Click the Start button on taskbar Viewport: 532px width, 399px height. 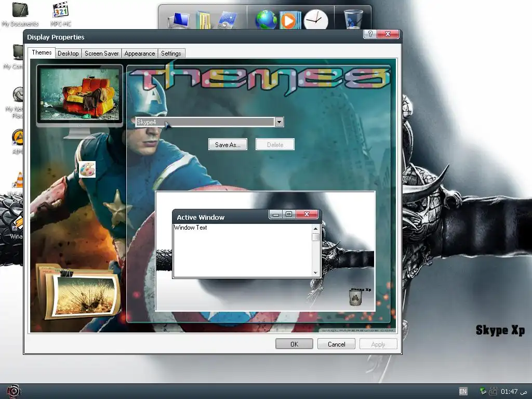13,391
